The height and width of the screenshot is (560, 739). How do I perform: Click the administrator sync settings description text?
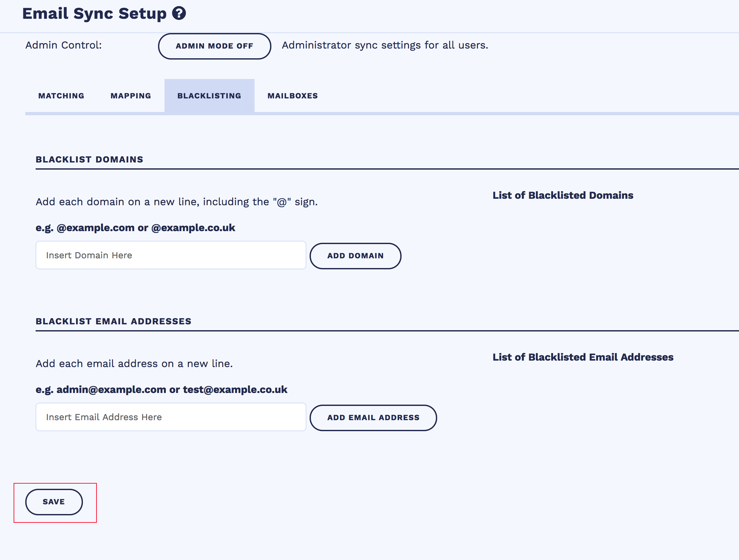pyautogui.click(x=384, y=45)
